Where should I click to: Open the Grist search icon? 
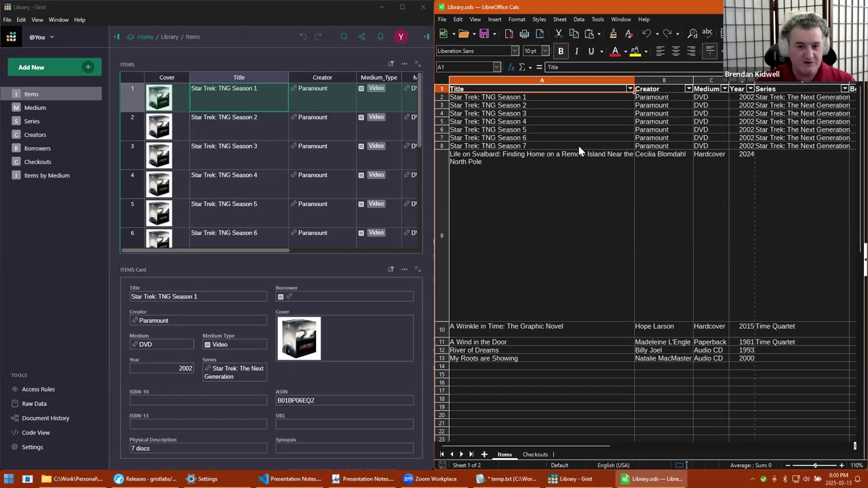coord(344,37)
